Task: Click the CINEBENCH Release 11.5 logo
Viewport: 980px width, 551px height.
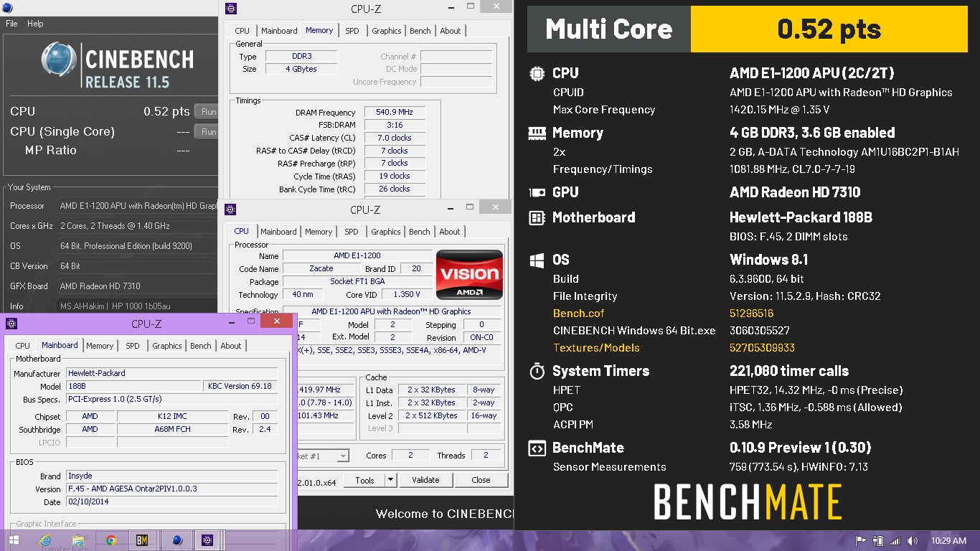Action: coord(117,65)
